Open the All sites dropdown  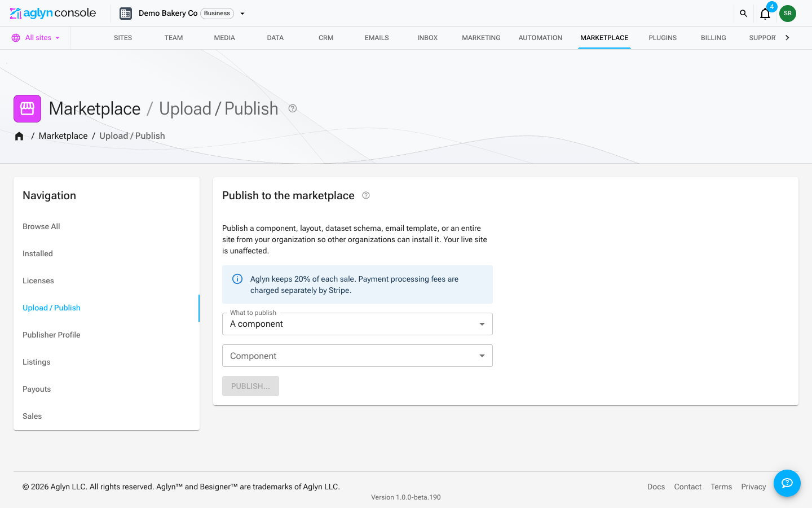point(36,38)
